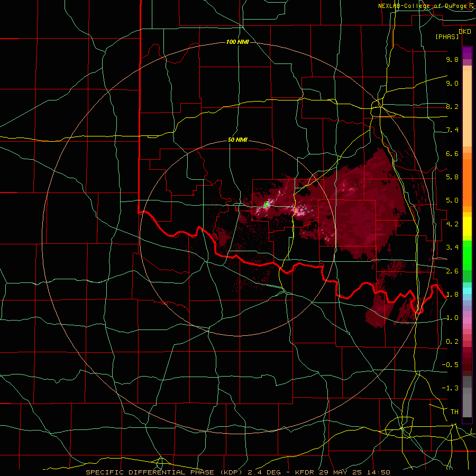The image size is (476, 476).
Task: Pick the bright green color bar segment
Action: 467,255
